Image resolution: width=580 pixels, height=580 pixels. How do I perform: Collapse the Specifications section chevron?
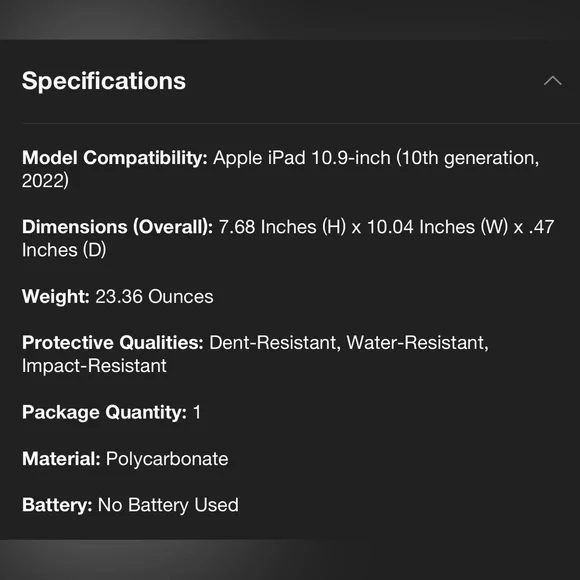pos(552,81)
